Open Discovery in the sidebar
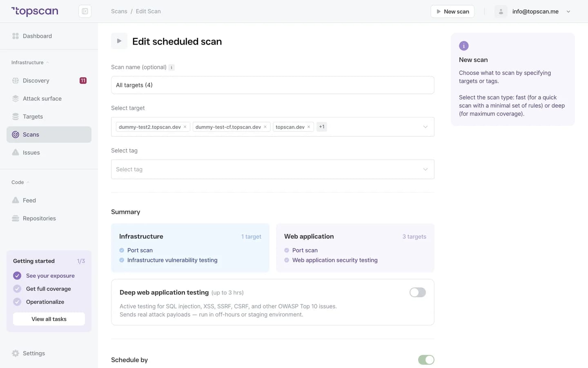The image size is (588, 368). coord(49,81)
